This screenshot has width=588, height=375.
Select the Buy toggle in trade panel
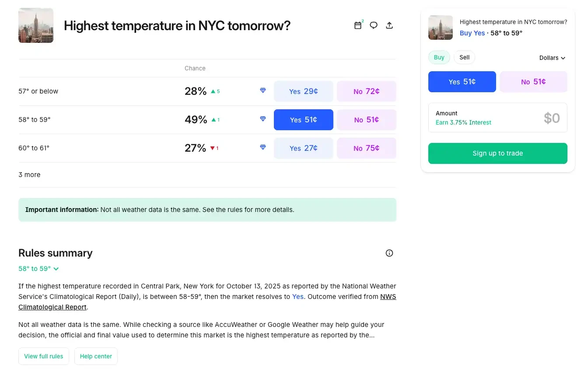(x=439, y=57)
